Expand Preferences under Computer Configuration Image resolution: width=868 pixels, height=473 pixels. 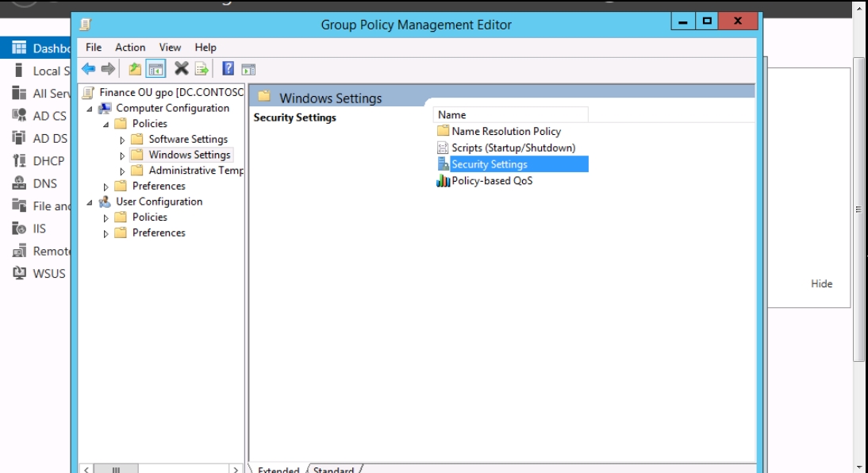(106, 187)
